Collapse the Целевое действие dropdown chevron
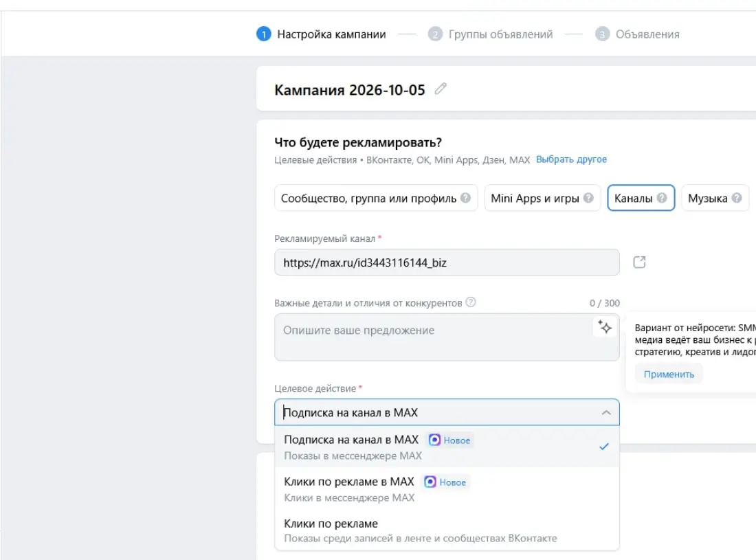 (606, 412)
